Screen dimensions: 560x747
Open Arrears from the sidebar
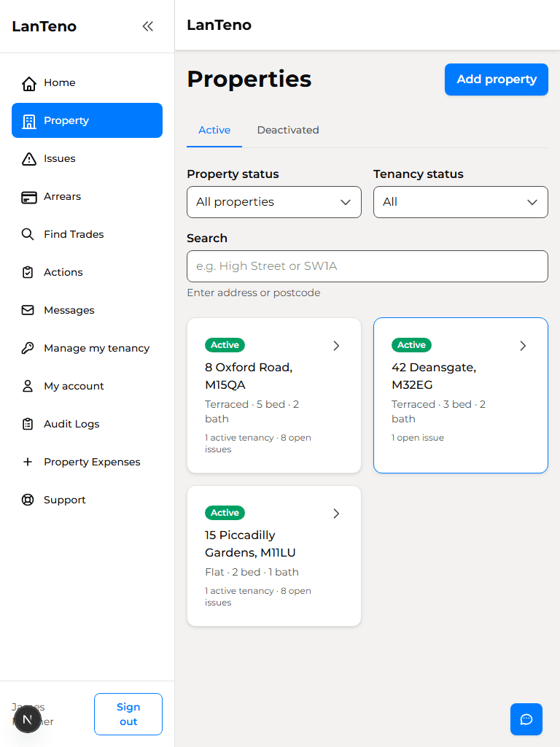point(87,197)
